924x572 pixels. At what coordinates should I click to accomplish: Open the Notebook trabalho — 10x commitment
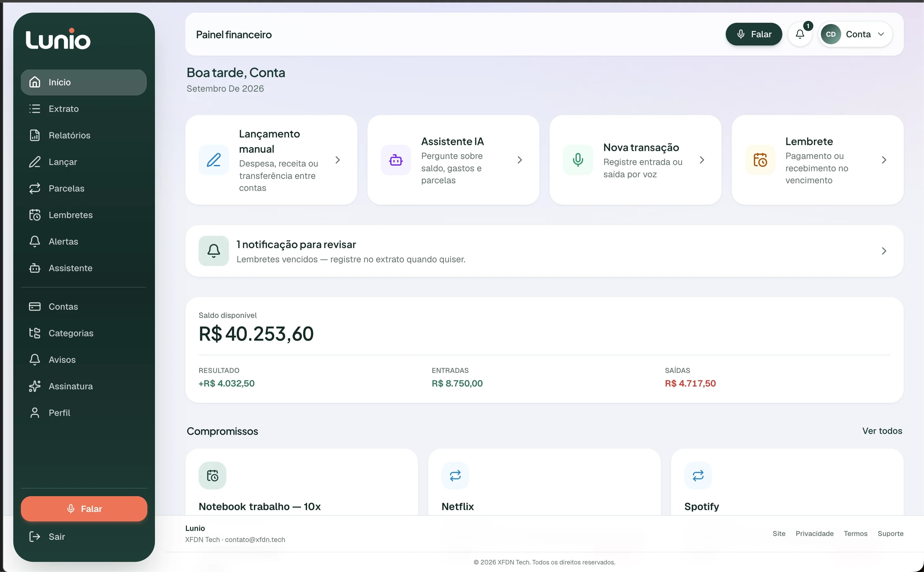click(302, 482)
